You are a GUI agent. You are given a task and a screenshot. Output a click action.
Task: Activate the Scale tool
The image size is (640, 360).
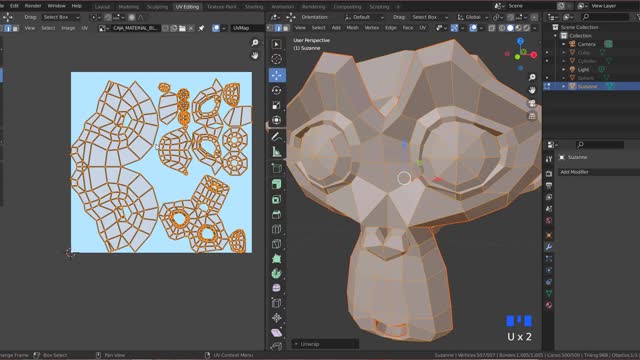coord(276,105)
